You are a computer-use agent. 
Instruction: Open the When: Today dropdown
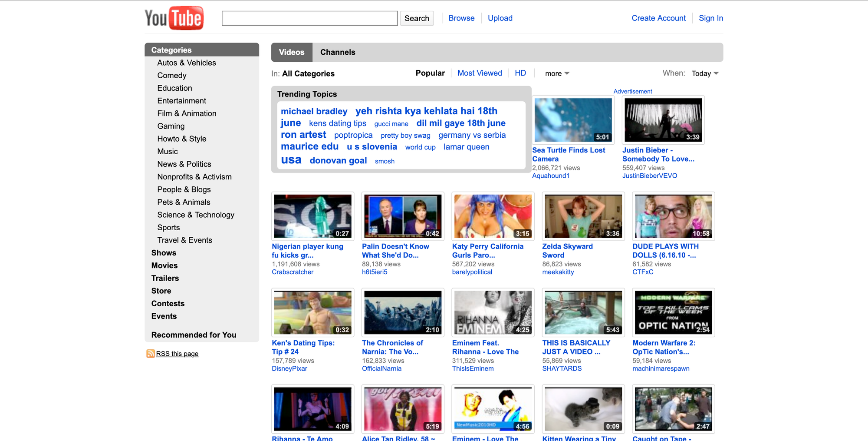[x=705, y=73]
